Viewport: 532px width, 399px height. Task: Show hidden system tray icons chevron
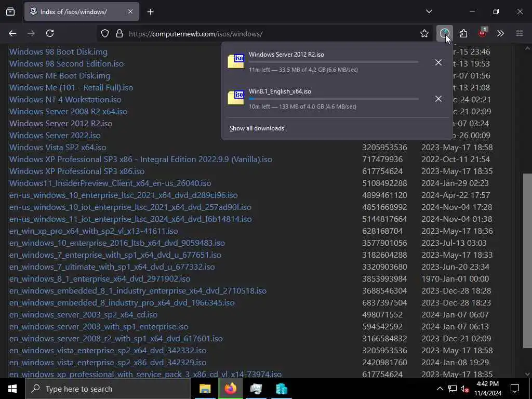click(x=440, y=389)
